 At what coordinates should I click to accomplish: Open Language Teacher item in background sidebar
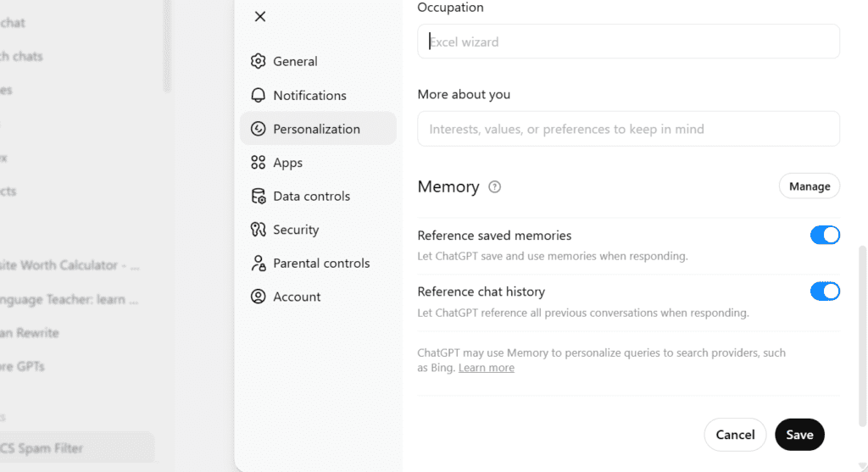(x=70, y=299)
